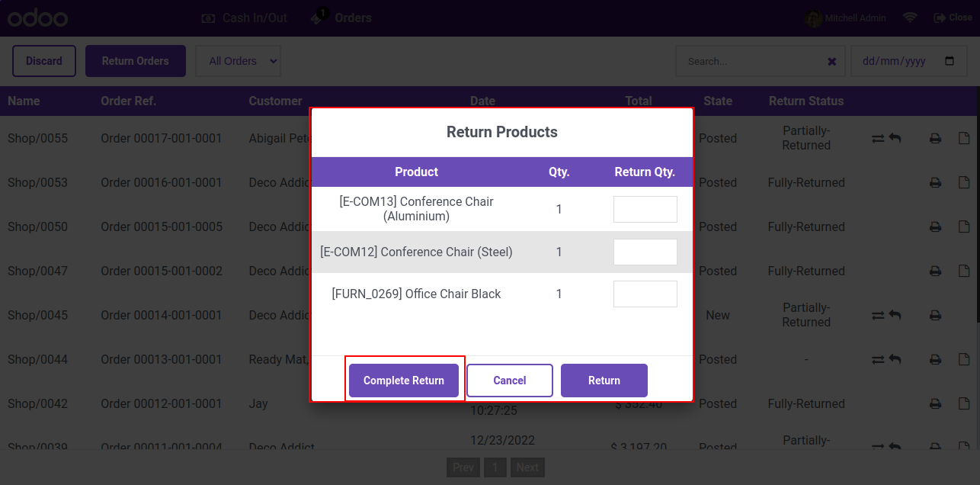Image resolution: width=980 pixels, height=485 pixels.
Task: Clear the search box with the X icon
Action: tap(832, 61)
